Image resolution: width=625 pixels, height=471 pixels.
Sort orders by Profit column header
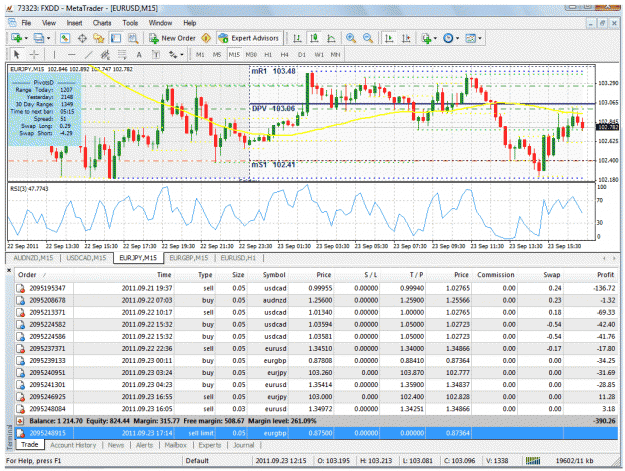pyautogui.click(x=605, y=275)
